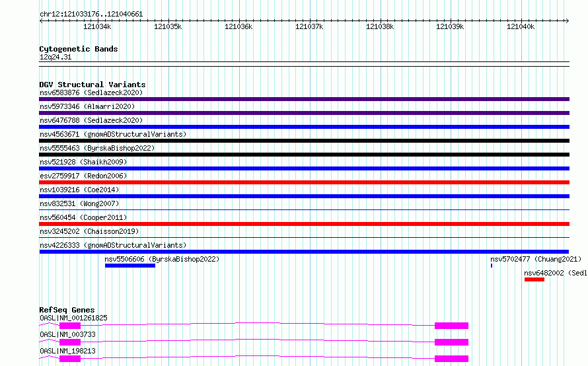Open variant nsv6482002 label

pyautogui.click(x=556, y=273)
